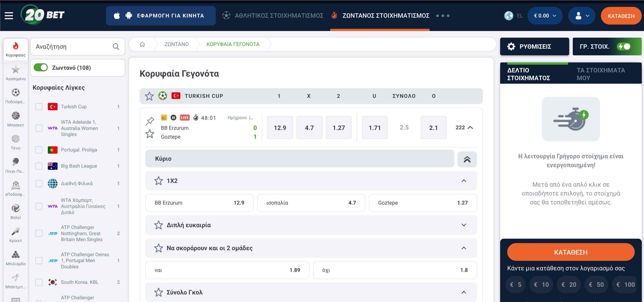Favorite the Turkish Cup league star
644x302 pixels.
[149, 96]
